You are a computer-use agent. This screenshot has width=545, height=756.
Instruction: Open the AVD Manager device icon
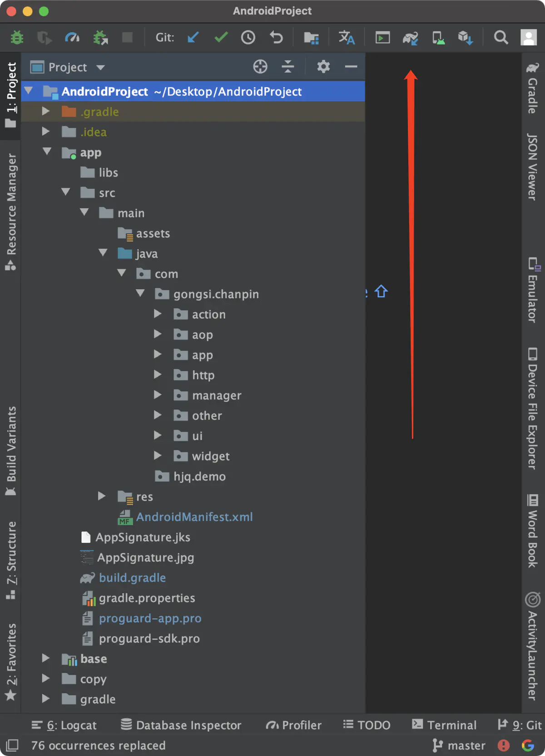[438, 38]
